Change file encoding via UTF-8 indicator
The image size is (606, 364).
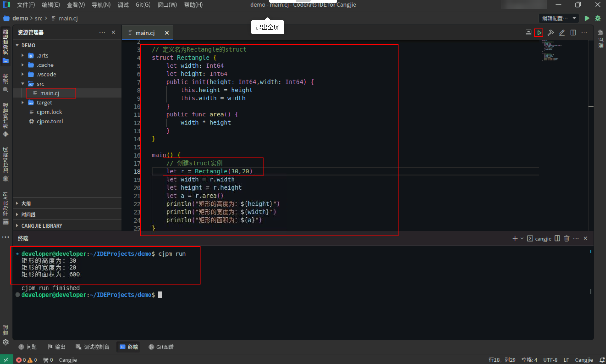550,360
